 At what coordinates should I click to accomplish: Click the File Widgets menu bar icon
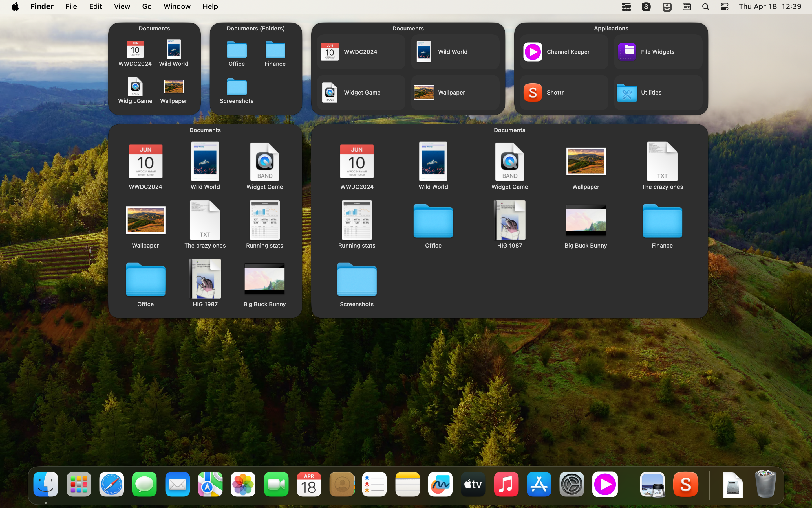[x=626, y=7]
